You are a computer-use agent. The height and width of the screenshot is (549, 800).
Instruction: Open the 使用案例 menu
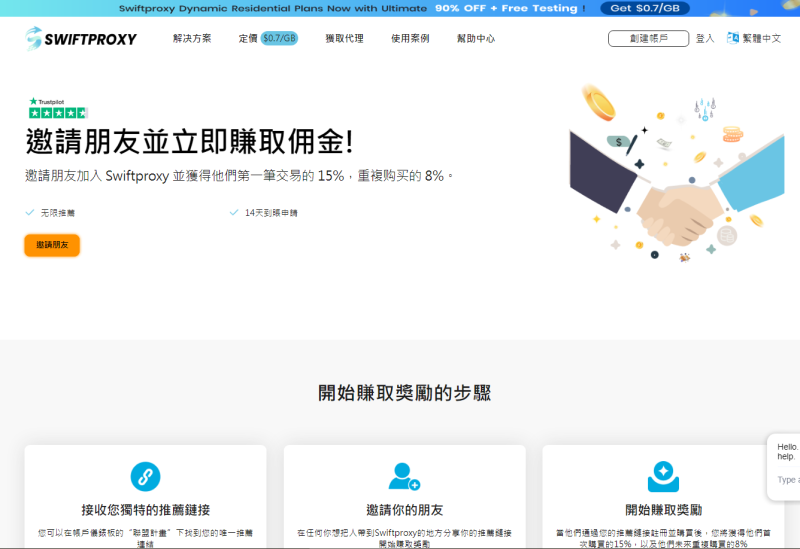(x=410, y=38)
